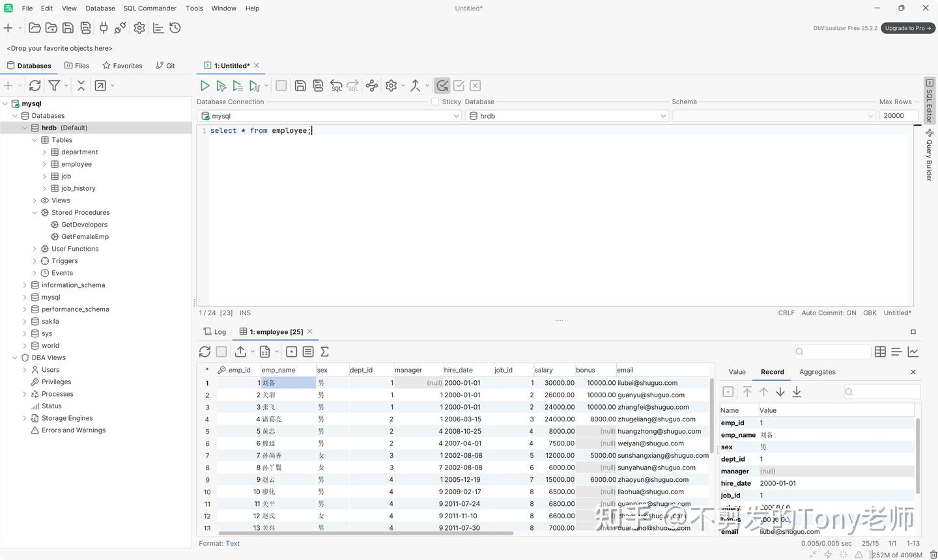
Task: Click the sigma aggregate icon in result toolbar
Action: point(324,352)
